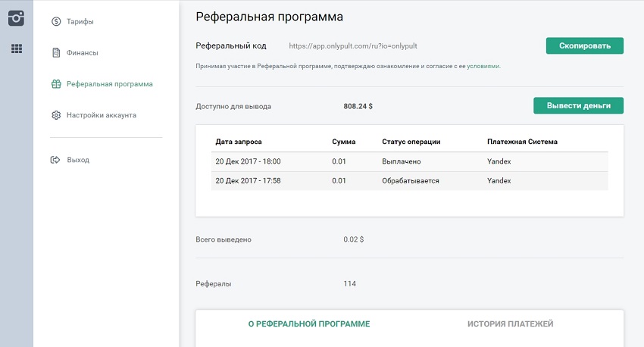Click the referrals count 114
The height and width of the screenshot is (347, 644).
(x=349, y=284)
